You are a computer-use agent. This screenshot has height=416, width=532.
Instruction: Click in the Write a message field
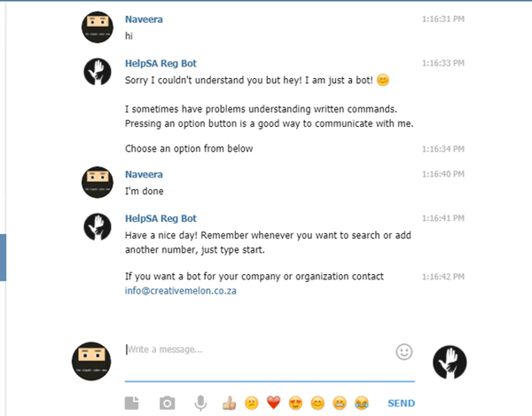coord(257,349)
